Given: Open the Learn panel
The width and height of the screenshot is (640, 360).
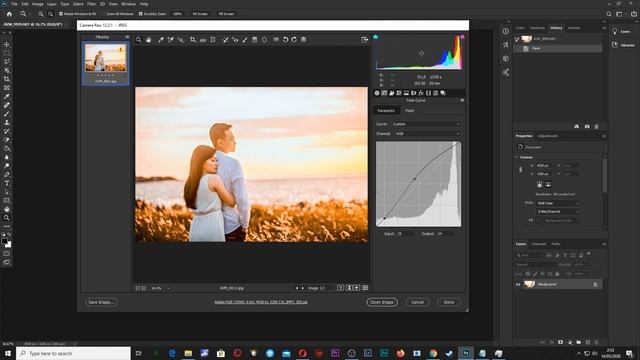Looking at the screenshot, I should [621, 31].
